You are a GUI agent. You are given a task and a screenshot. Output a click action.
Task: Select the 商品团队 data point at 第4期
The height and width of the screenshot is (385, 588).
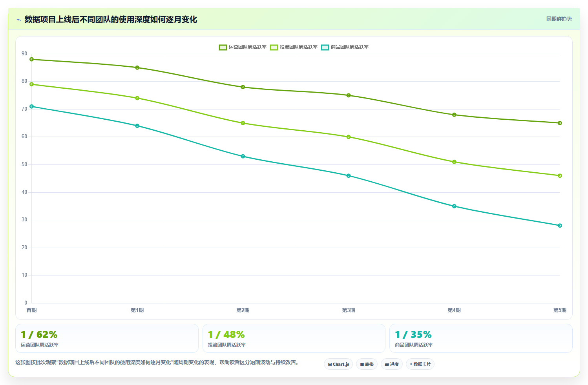tap(454, 206)
